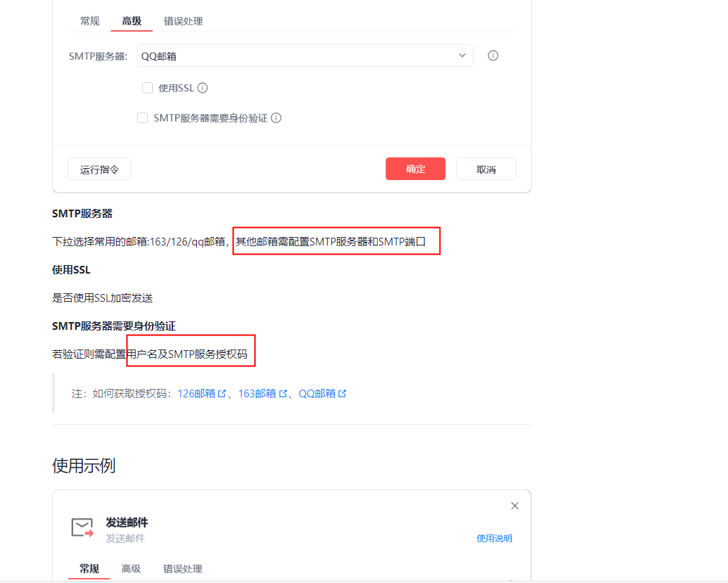Click the bold 发送邮件 title in the example dialog
The height and width of the screenshot is (583, 728).
coord(127,523)
